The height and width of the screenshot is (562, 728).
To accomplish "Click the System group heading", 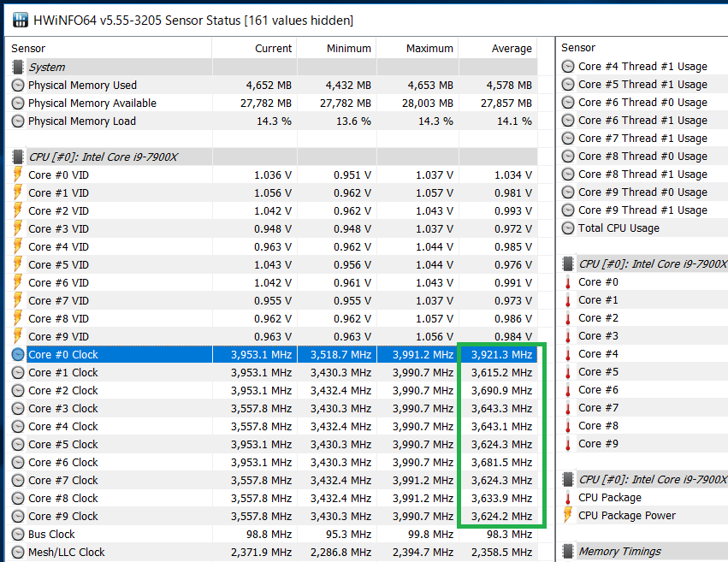I will point(46,68).
